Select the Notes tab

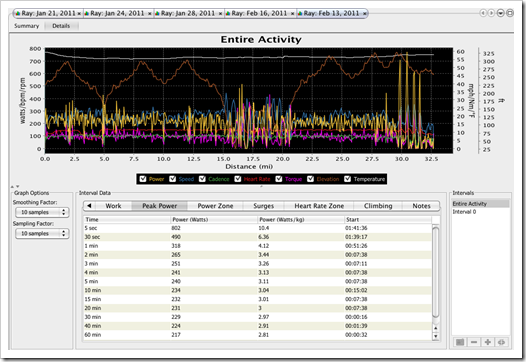tap(421, 206)
